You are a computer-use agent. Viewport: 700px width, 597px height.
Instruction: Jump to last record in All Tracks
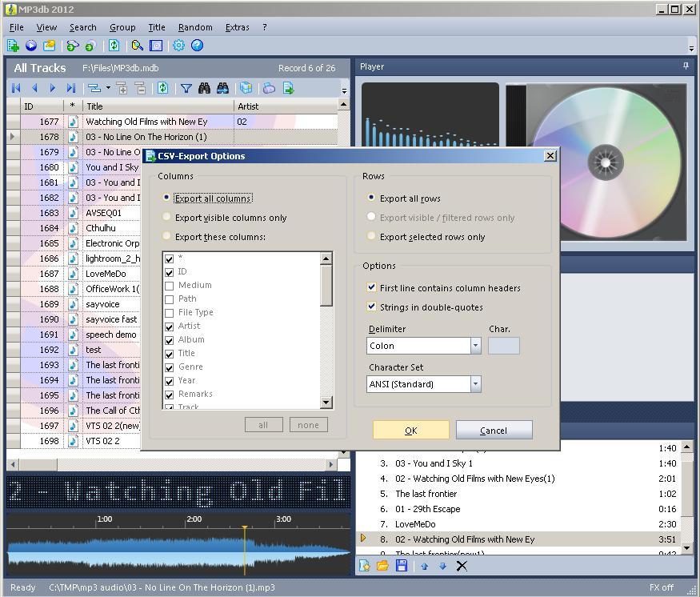pos(71,88)
